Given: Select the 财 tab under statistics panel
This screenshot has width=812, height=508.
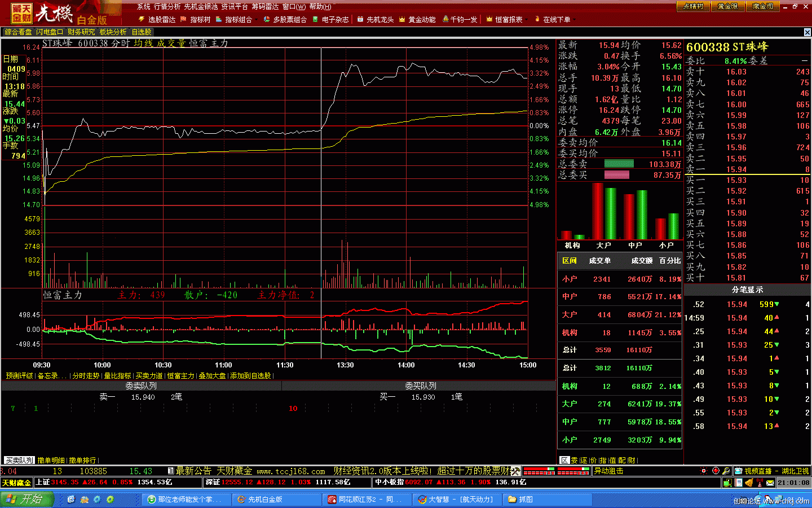Looking at the screenshot, I should click(631, 461).
